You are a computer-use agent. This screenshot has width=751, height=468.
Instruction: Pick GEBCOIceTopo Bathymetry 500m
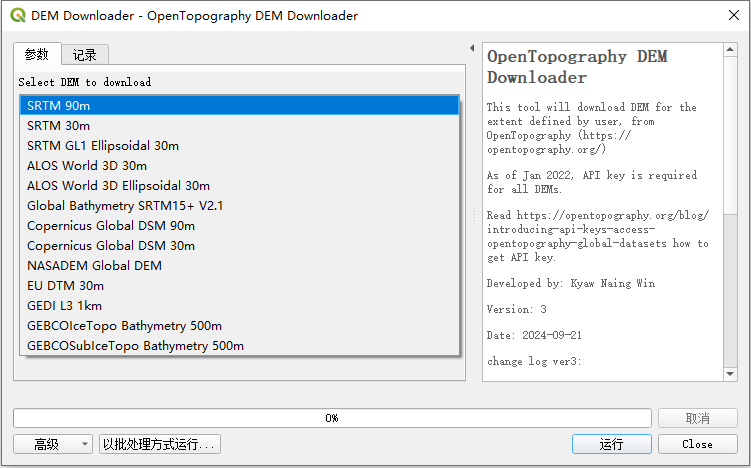239,326
